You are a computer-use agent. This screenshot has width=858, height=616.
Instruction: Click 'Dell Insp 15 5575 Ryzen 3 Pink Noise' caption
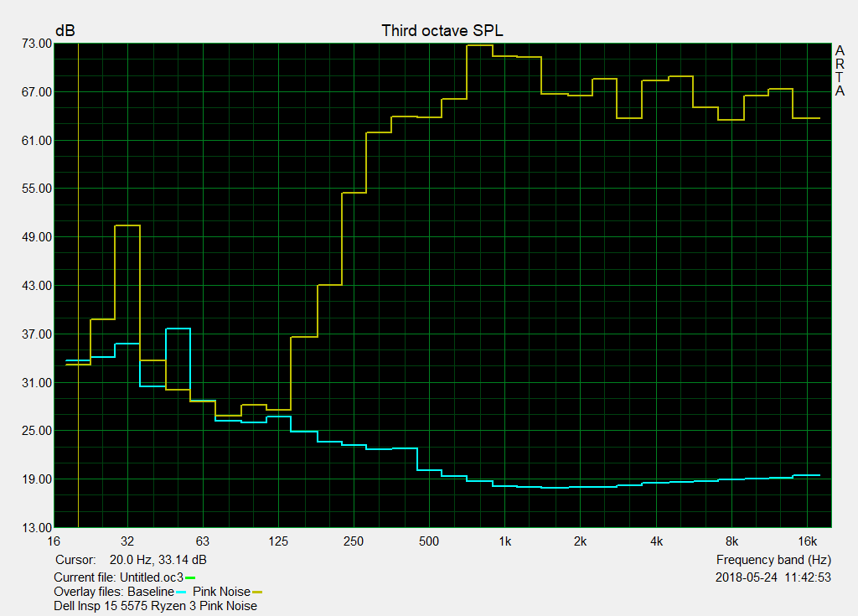[x=155, y=606]
